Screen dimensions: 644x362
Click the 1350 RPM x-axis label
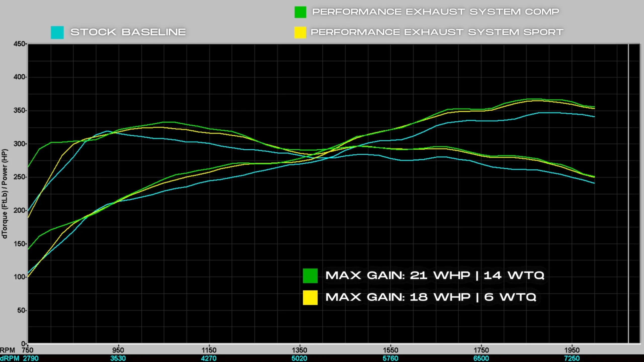click(299, 350)
